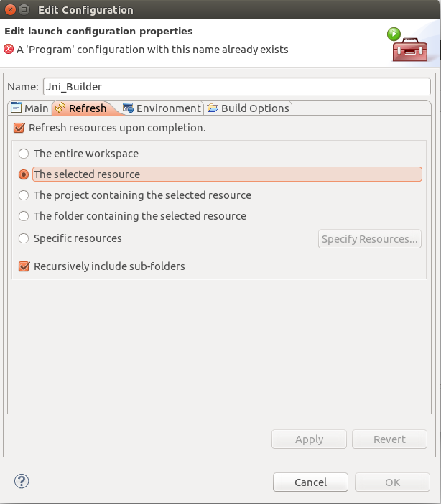Select The entire workspace option
The height and width of the screenshot is (504, 441).
click(24, 154)
